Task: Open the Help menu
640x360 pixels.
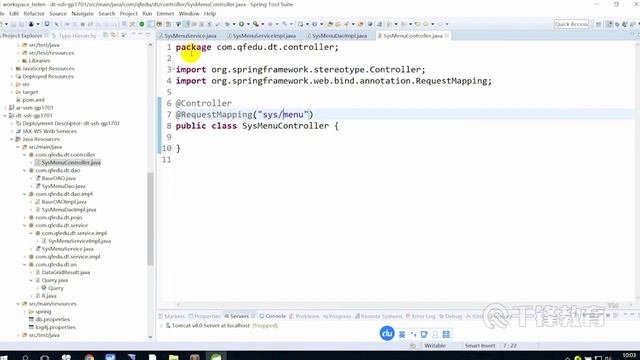Action: coord(210,13)
